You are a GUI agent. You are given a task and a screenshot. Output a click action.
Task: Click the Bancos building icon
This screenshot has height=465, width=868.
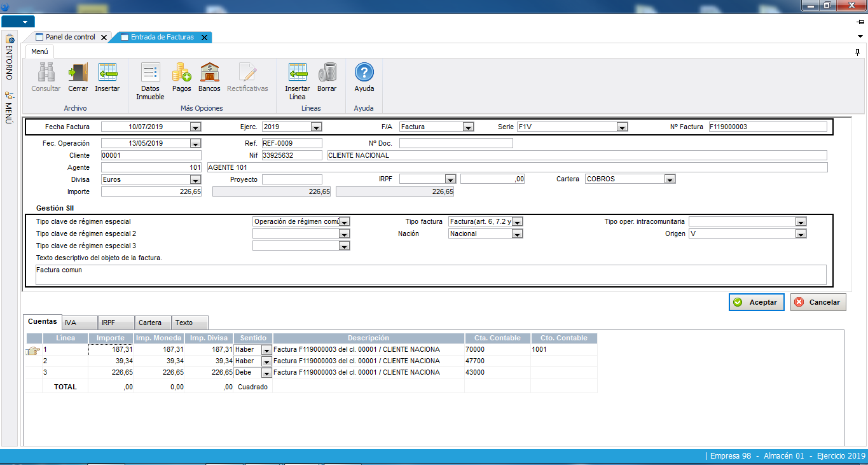pyautogui.click(x=209, y=73)
